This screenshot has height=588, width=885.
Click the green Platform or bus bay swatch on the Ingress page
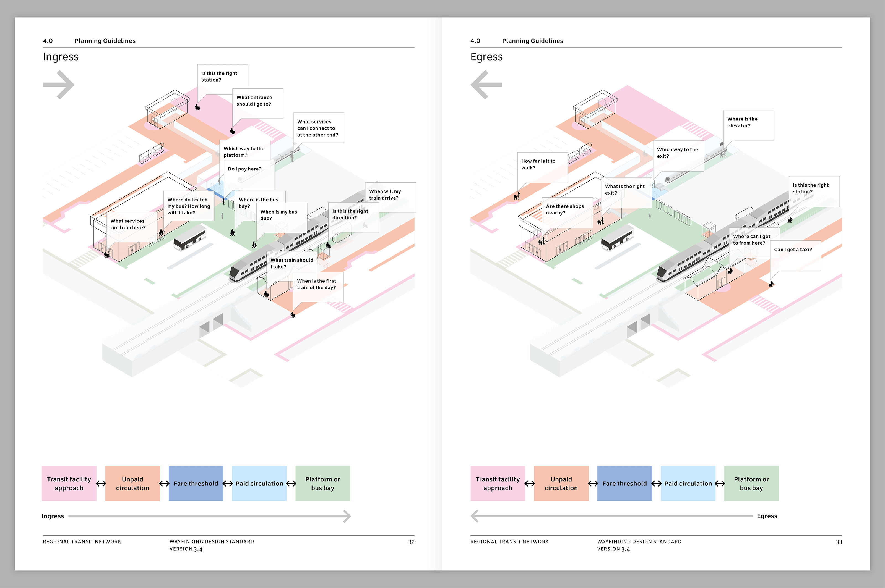(x=322, y=483)
